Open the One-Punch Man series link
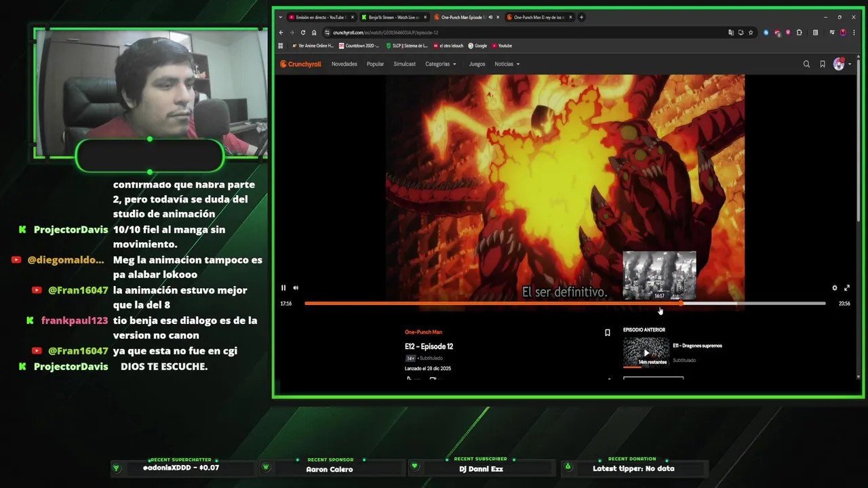This screenshot has width=868, height=488. (423, 332)
